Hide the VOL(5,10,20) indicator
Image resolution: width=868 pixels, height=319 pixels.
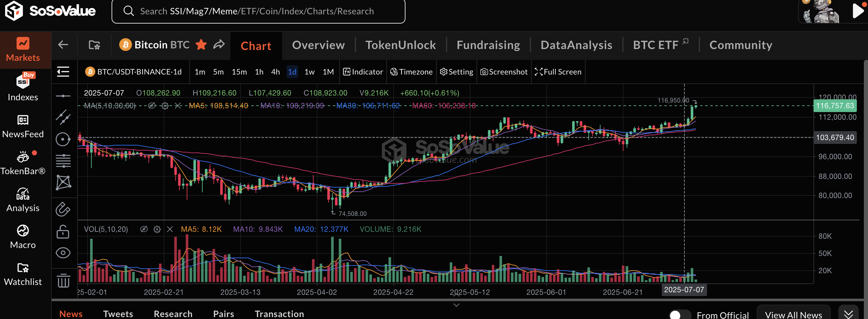[x=144, y=229]
